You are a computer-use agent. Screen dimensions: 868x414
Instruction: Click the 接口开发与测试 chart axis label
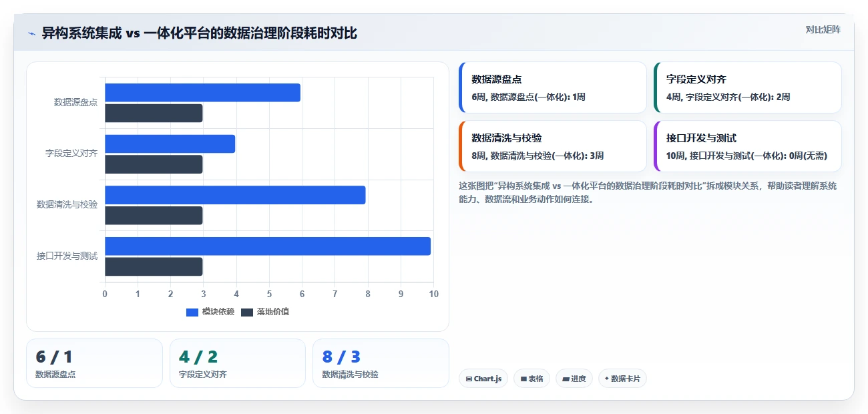click(x=67, y=256)
